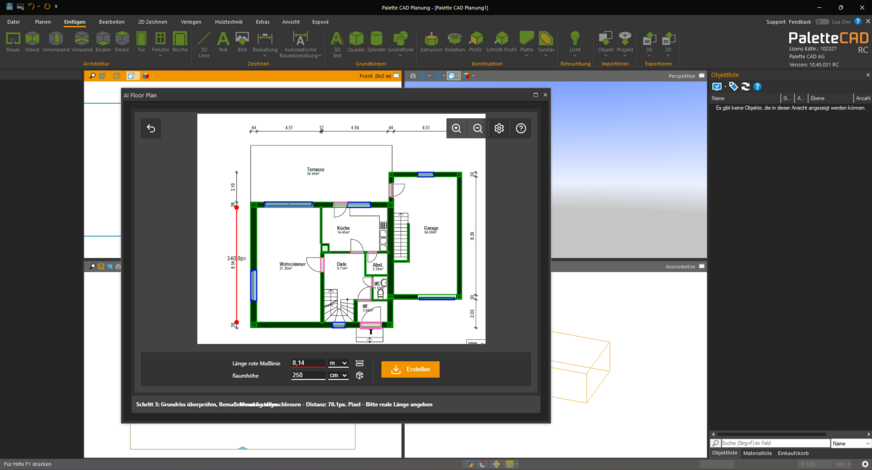The image size is (872, 470).
Task: Open the Support link
Action: (x=776, y=22)
